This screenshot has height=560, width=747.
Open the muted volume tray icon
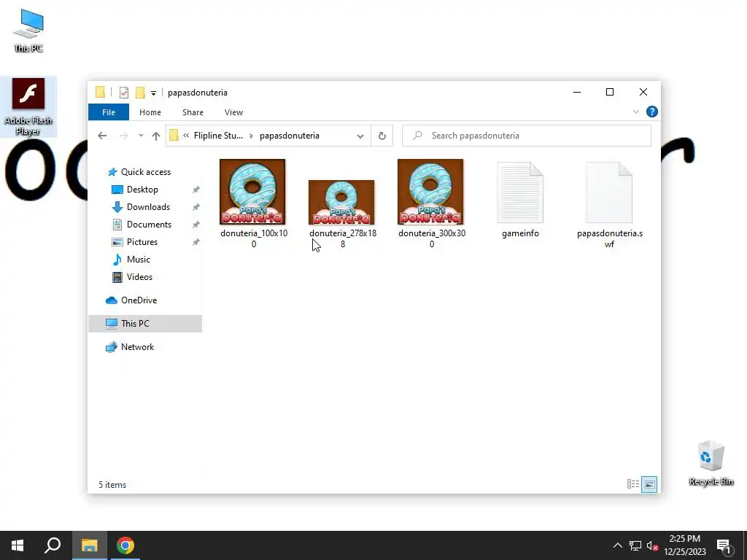[x=653, y=545]
